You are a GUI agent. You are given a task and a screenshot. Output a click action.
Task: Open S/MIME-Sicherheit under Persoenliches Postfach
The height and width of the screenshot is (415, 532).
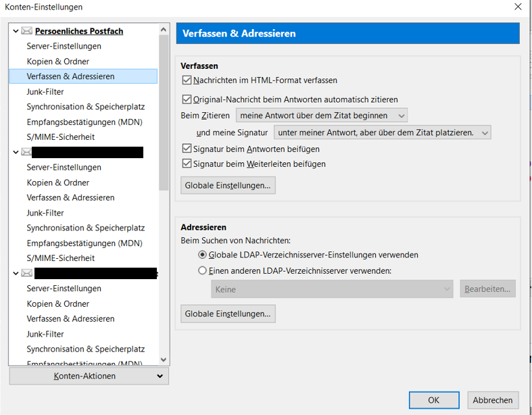click(x=60, y=137)
